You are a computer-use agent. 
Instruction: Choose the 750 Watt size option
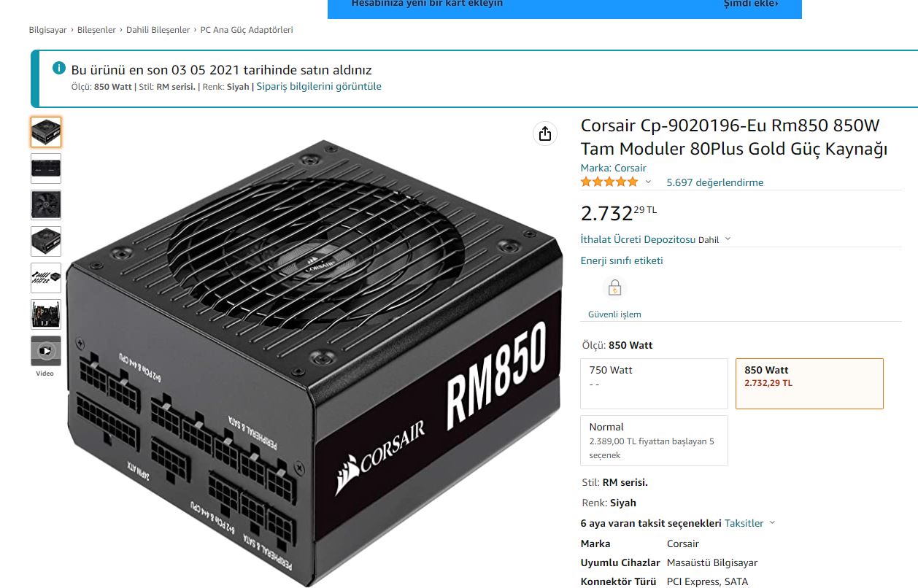(x=654, y=384)
